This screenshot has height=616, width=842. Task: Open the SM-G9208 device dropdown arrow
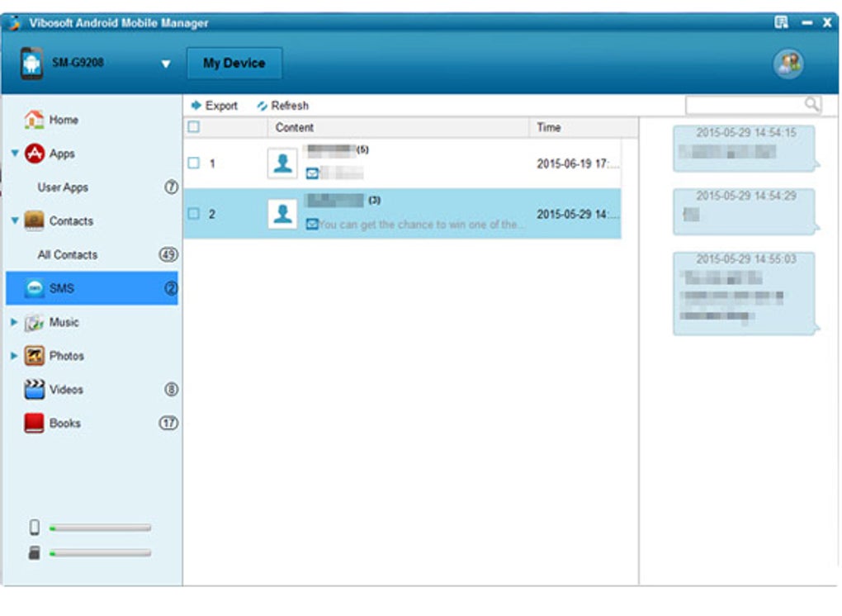click(166, 64)
